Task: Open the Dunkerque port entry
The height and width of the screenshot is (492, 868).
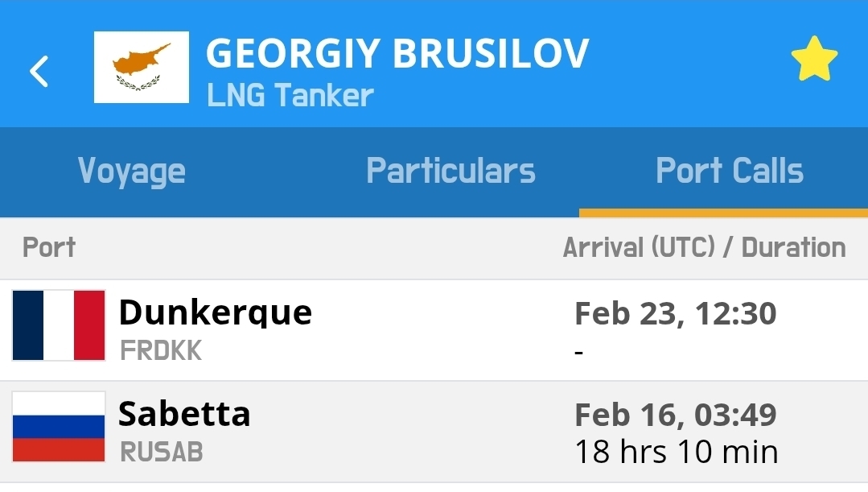Action: coord(215,312)
